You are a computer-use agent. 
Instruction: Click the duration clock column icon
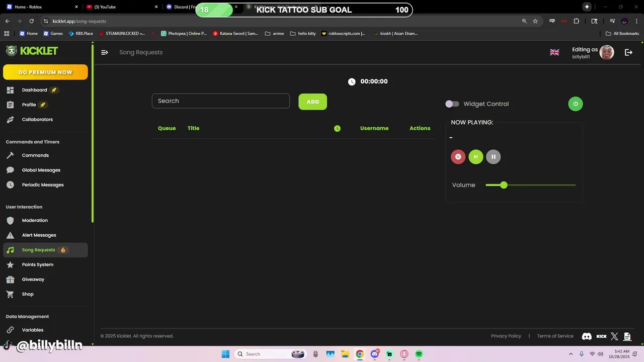(337, 128)
